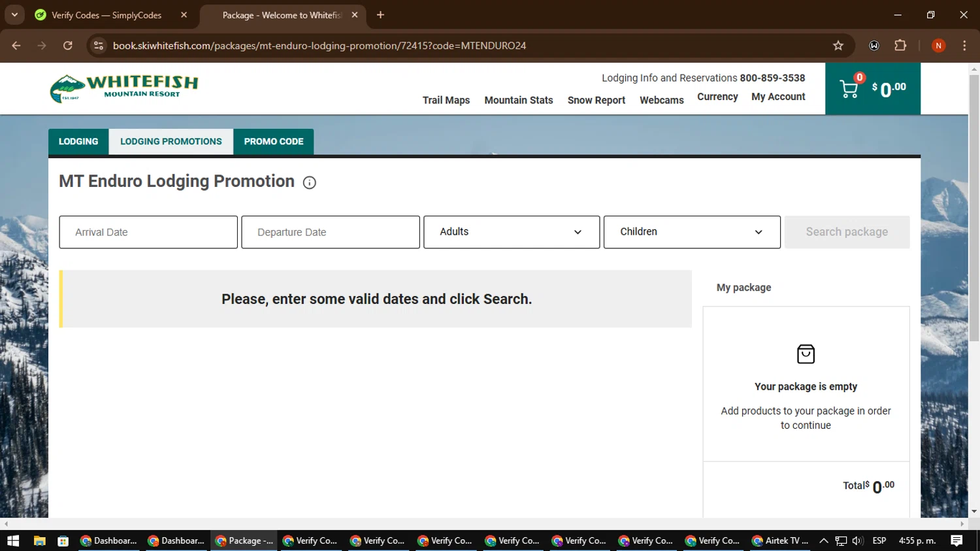Click Search package button
Viewport: 980px width, 551px height.
point(847,232)
